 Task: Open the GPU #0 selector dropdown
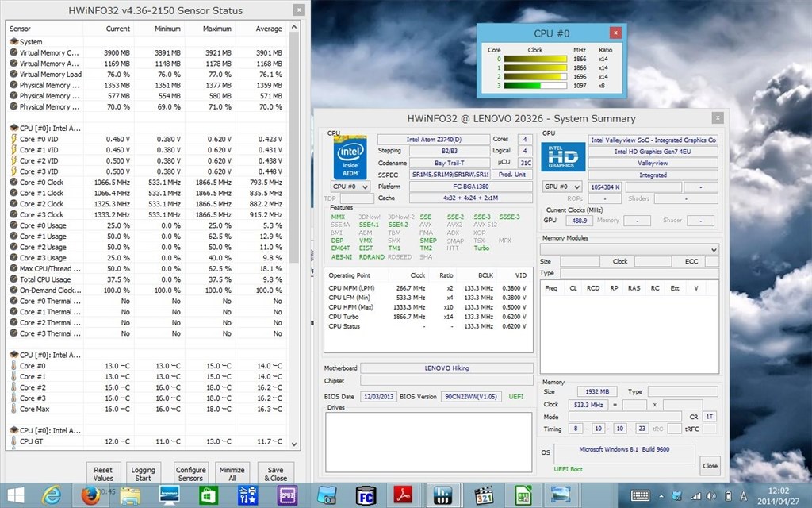[x=562, y=187]
